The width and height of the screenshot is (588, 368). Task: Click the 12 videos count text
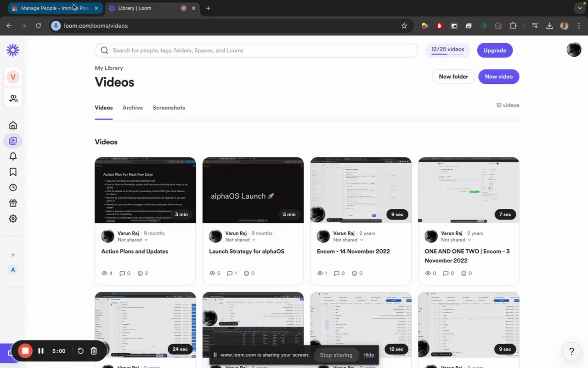coord(508,105)
